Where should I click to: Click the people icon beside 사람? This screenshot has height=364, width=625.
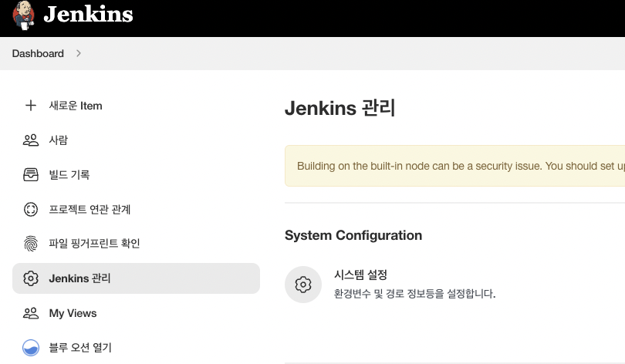pos(31,140)
